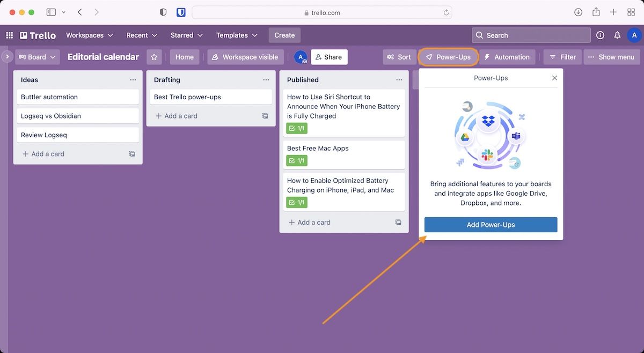The height and width of the screenshot is (353, 644).
Task: Click checklist badge on Optimized Battery Charging card
Action: click(x=297, y=202)
